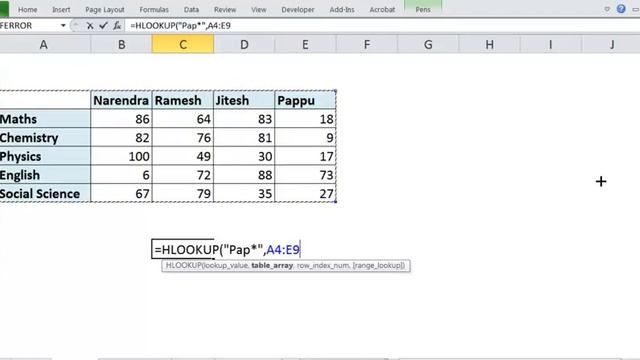Viewport: 640px width, 360px height.
Task: Cancel formula entry with the X icon
Action: pos(90,26)
